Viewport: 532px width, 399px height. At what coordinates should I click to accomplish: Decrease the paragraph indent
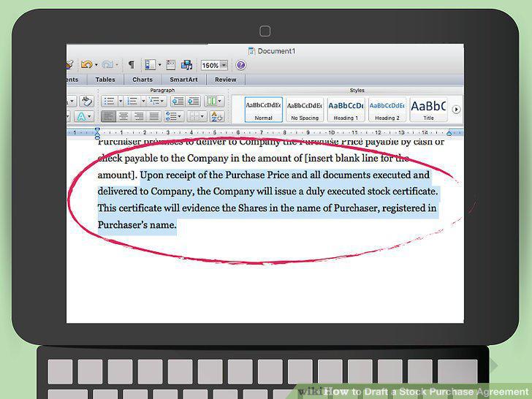click(x=178, y=101)
